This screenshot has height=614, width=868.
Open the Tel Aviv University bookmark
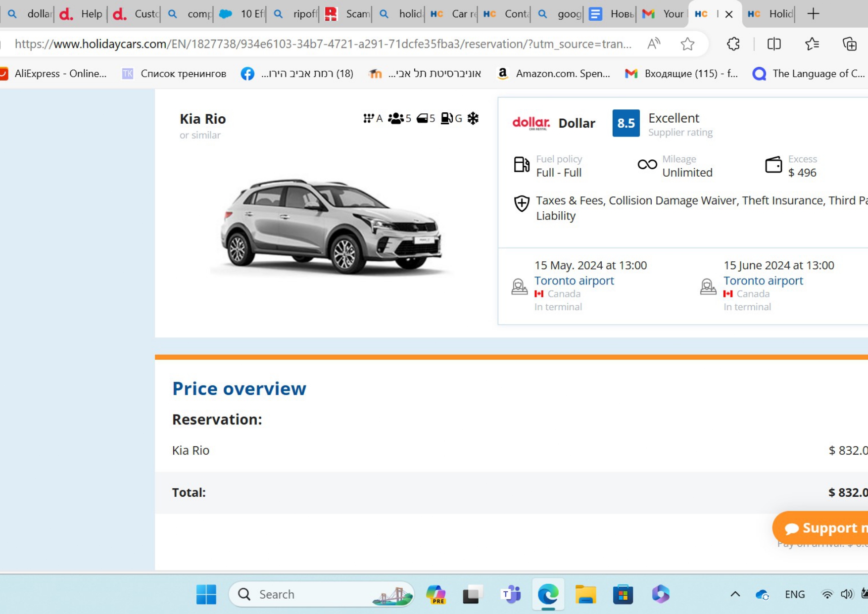coord(425,74)
